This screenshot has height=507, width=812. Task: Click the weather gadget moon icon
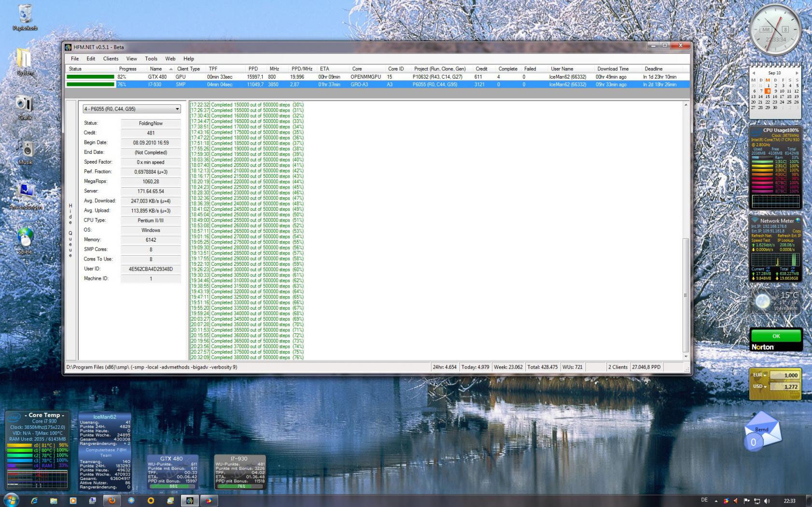pyautogui.click(x=763, y=301)
